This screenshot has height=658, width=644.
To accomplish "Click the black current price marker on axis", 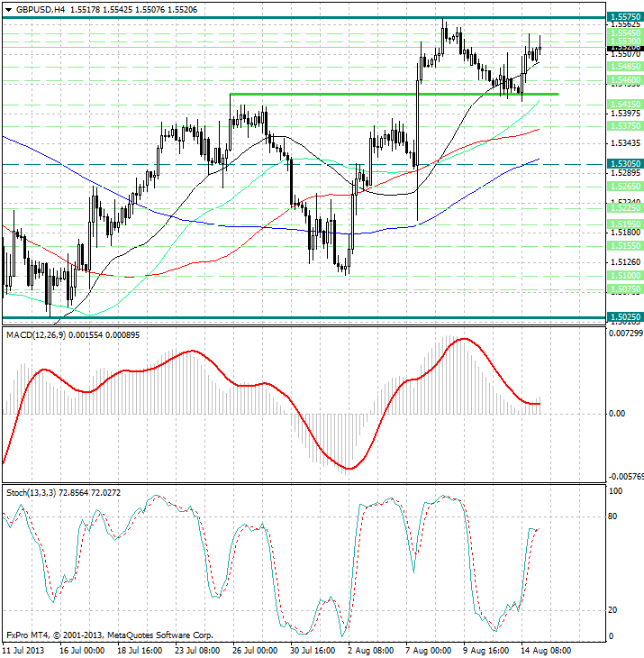I will click(624, 46).
